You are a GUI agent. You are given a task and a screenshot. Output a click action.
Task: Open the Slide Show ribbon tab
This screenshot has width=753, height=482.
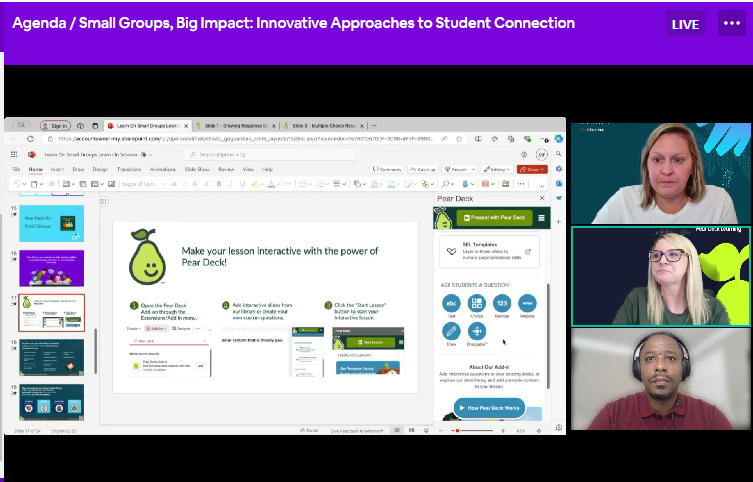197,169
